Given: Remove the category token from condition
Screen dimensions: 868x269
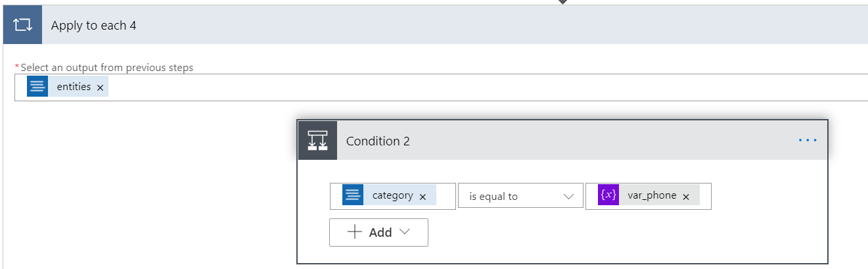Looking at the screenshot, I should [423, 196].
